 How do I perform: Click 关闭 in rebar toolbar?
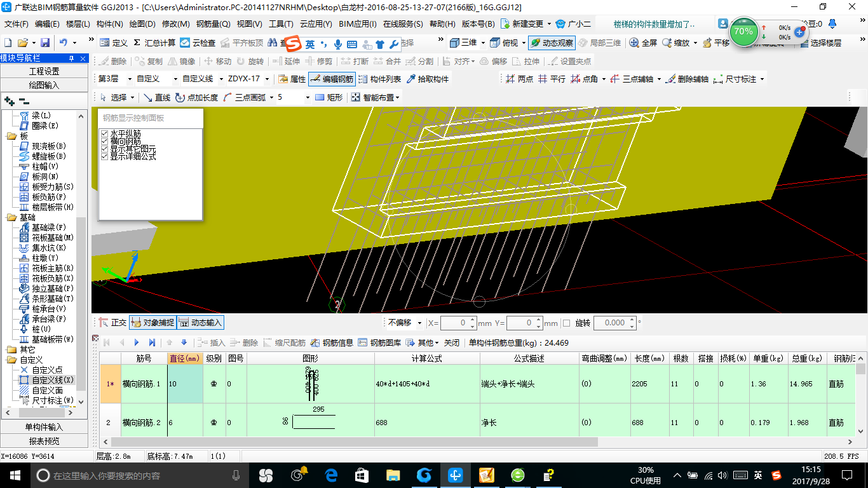coord(452,342)
